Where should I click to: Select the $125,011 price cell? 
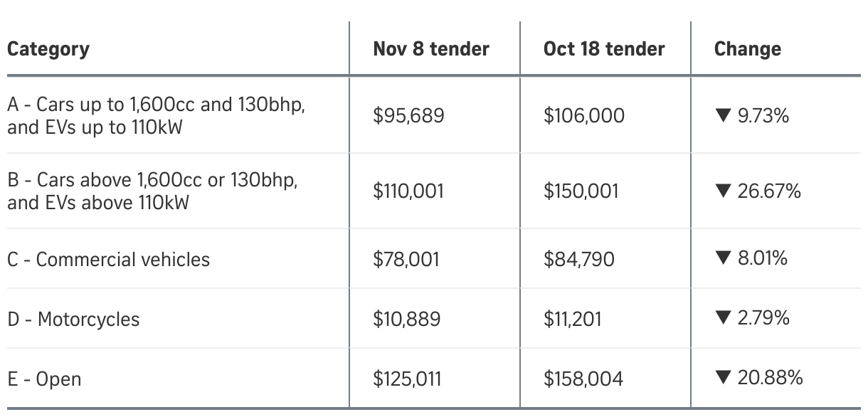tap(407, 379)
